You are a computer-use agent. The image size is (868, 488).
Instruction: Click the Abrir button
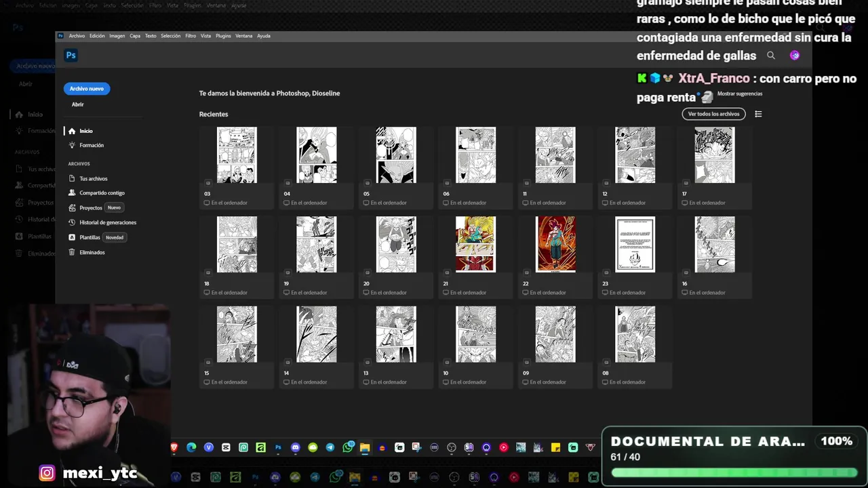78,104
